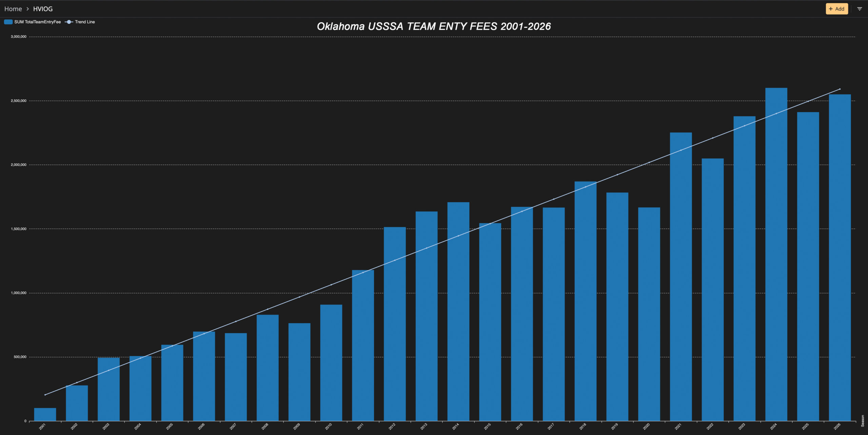Open the filter icon next to Add

coord(860,9)
